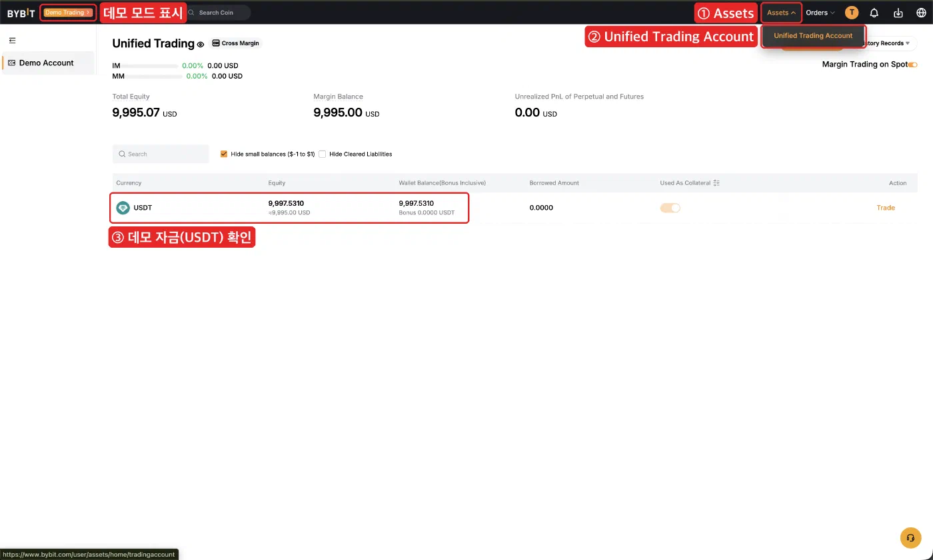Click the Demo Trading badge
This screenshot has height=560, width=933.
[x=67, y=13]
